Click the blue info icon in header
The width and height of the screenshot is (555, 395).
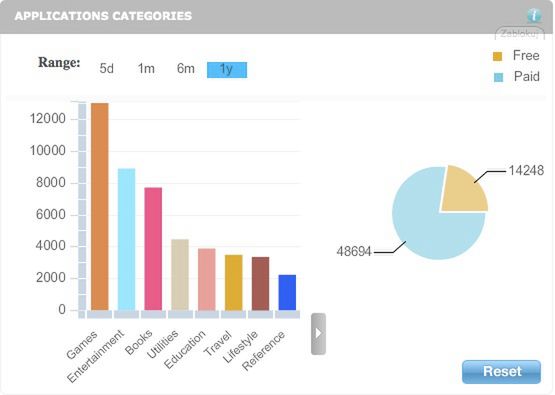click(x=534, y=16)
